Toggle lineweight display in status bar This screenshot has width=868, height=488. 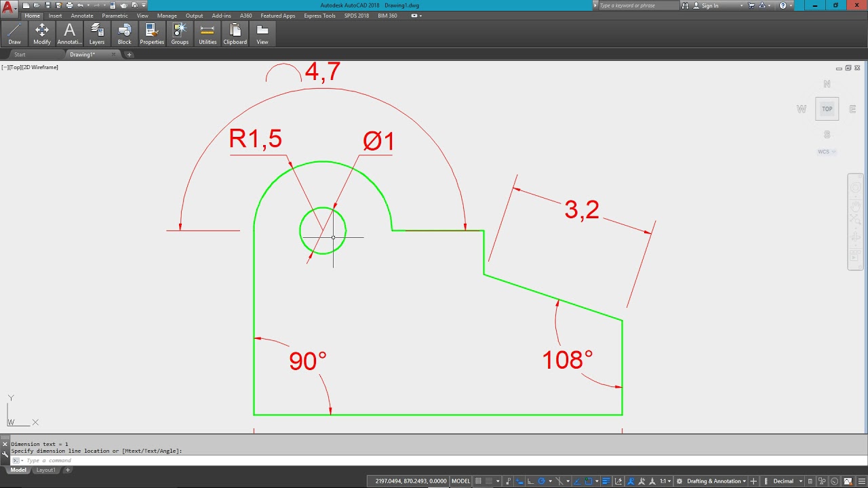(x=606, y=481)
